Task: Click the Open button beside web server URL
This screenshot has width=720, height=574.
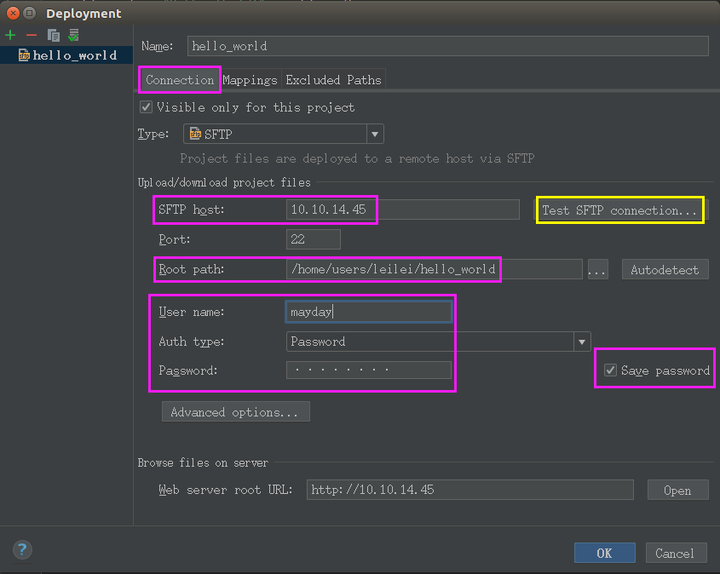Action: click(x=677, y=490)
